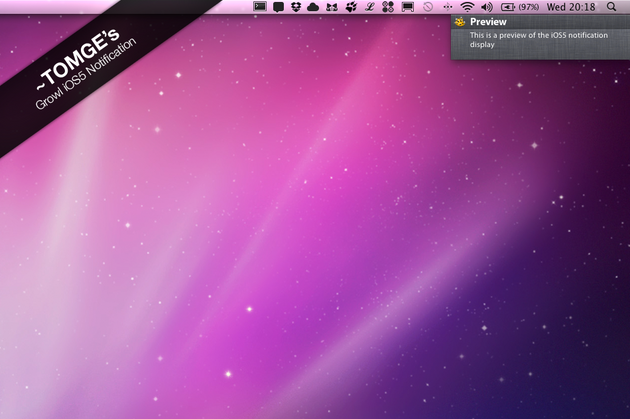This screenshot has height=419, width=630.
Task: Click the display screen menu bar icon
Action: click(407, 7)
